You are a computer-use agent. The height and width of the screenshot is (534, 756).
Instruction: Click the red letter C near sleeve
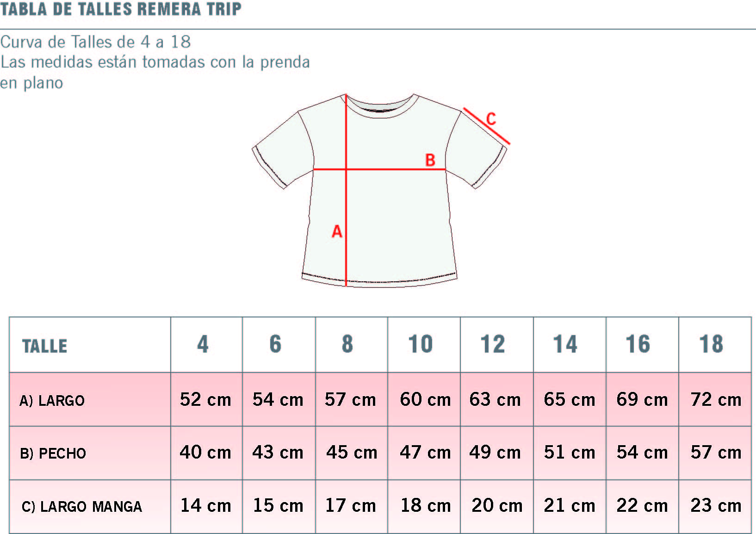491,118
